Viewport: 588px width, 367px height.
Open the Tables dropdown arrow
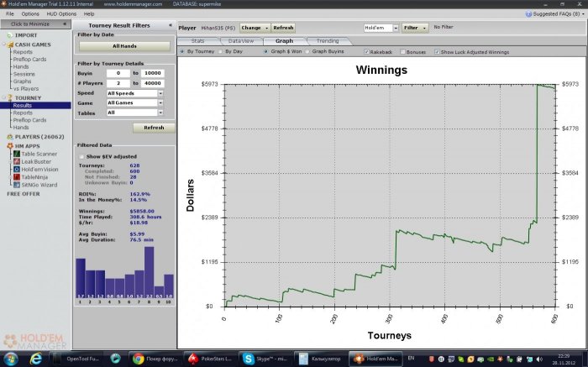click(160, 113)
